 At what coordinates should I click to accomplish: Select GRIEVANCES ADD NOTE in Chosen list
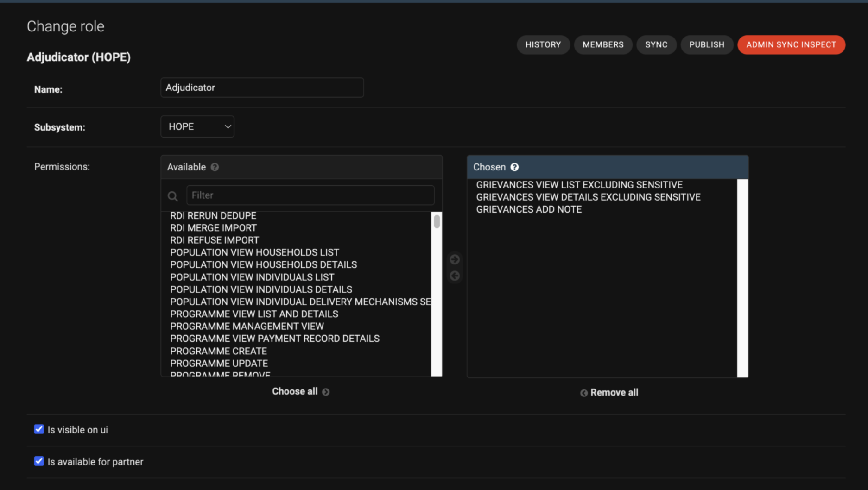tap(529, 209)
